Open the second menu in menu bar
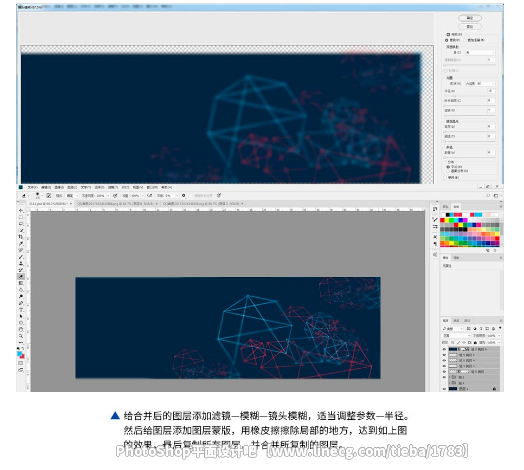Viewport: 524px width, 470px height. 46,187
